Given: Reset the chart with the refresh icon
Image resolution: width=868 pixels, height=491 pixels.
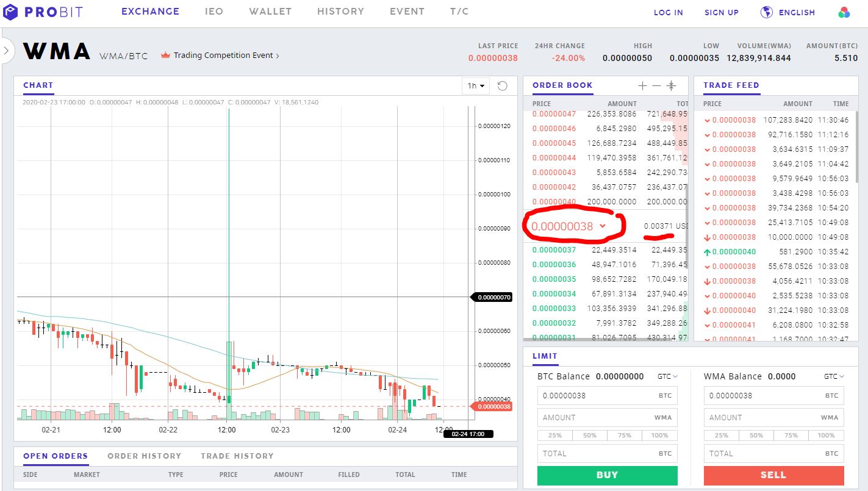Looking at the screenshot, I should coord(502,86).
